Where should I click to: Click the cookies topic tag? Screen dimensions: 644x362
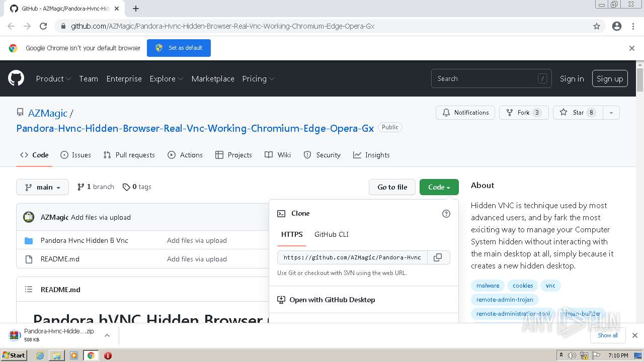(523, 286)
